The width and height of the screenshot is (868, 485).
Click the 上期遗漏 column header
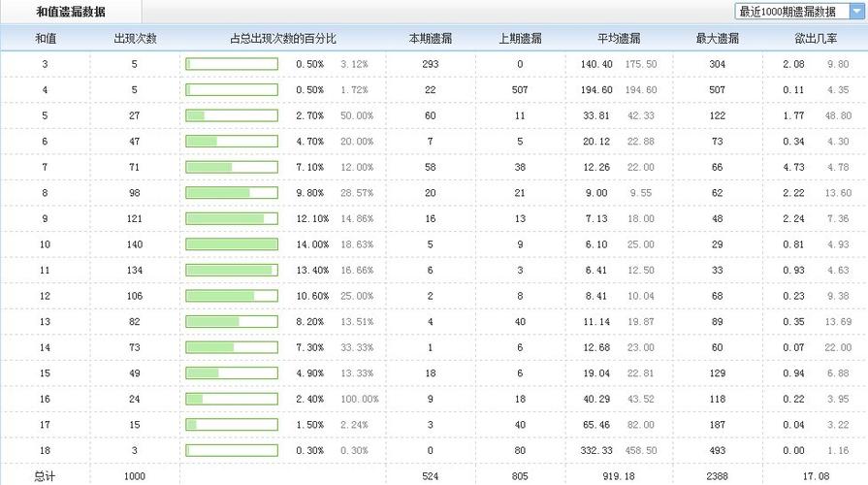(520, 38)
